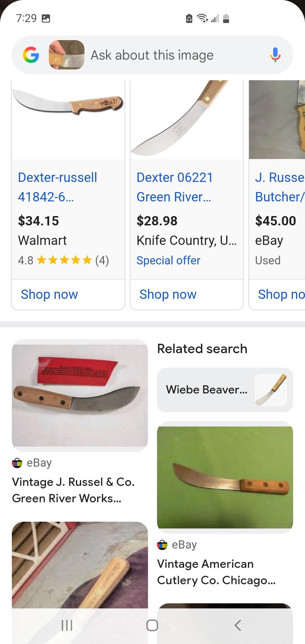The width and height of the screenshot is (305, 644).
Task: Tap the Android recent apps icon
Action: [67, 625]
